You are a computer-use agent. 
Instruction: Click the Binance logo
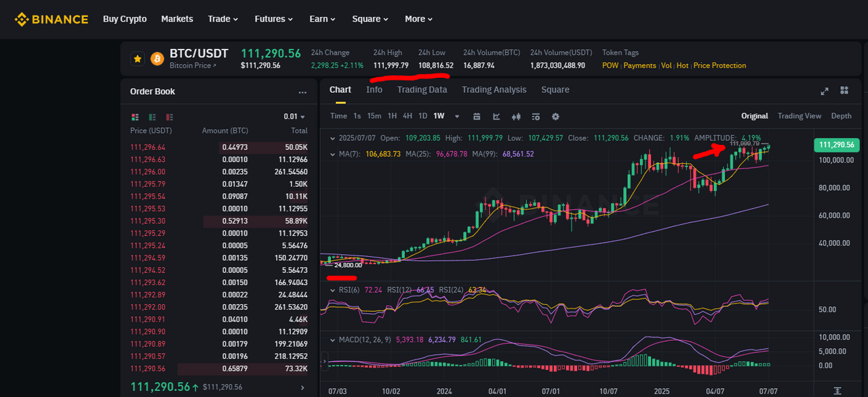(x=52, y=19)
